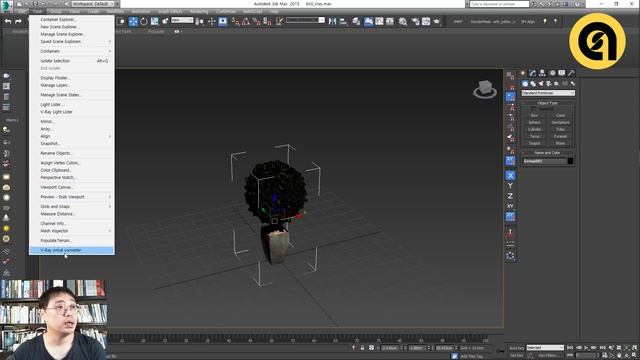This screenshot has width=640, height=360.
Task: Expand Mesh Inspector submenu
Action: [x=71, y=231]
